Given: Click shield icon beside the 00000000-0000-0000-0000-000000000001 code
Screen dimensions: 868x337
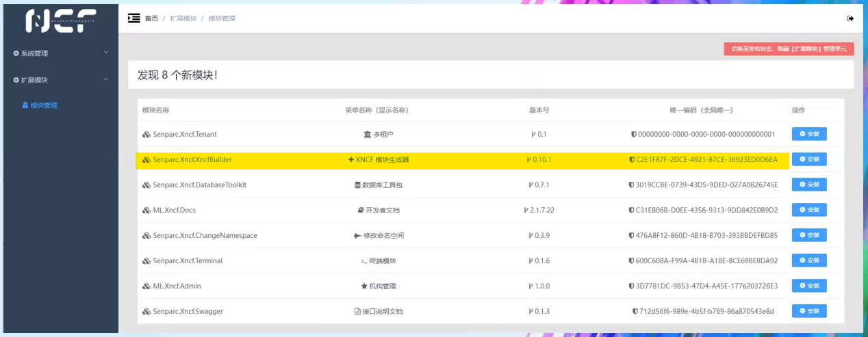Looking at the screenshot, I should click(633, 135).
